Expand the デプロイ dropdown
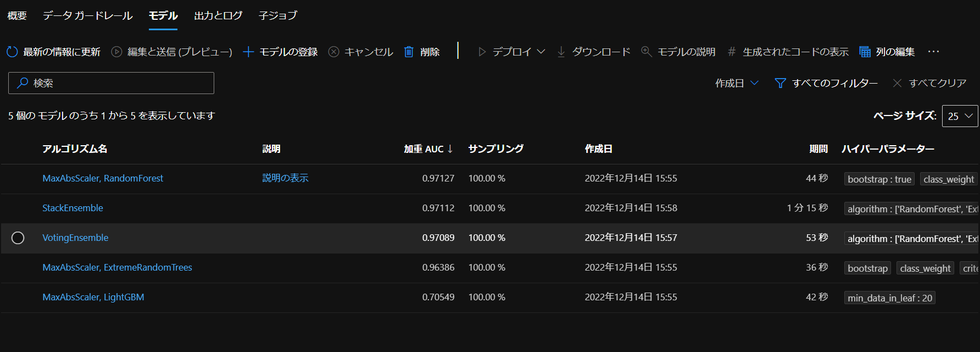 coord(541,52)
